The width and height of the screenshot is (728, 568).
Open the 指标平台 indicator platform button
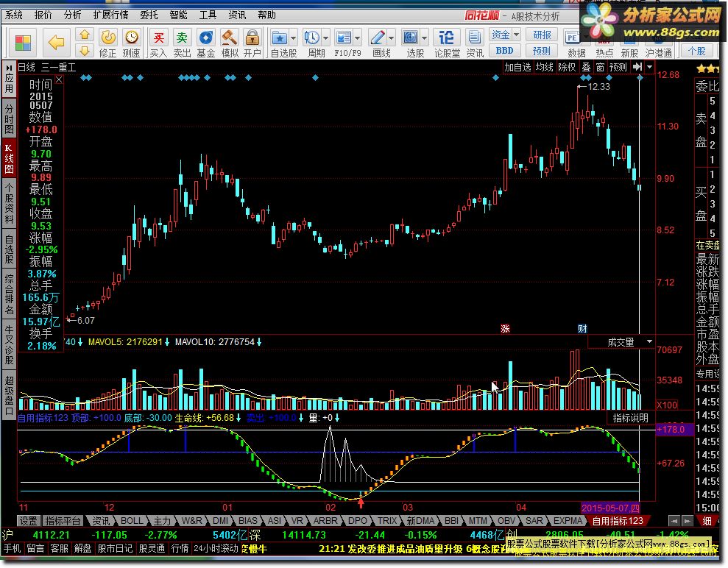(x=63, y=521)
